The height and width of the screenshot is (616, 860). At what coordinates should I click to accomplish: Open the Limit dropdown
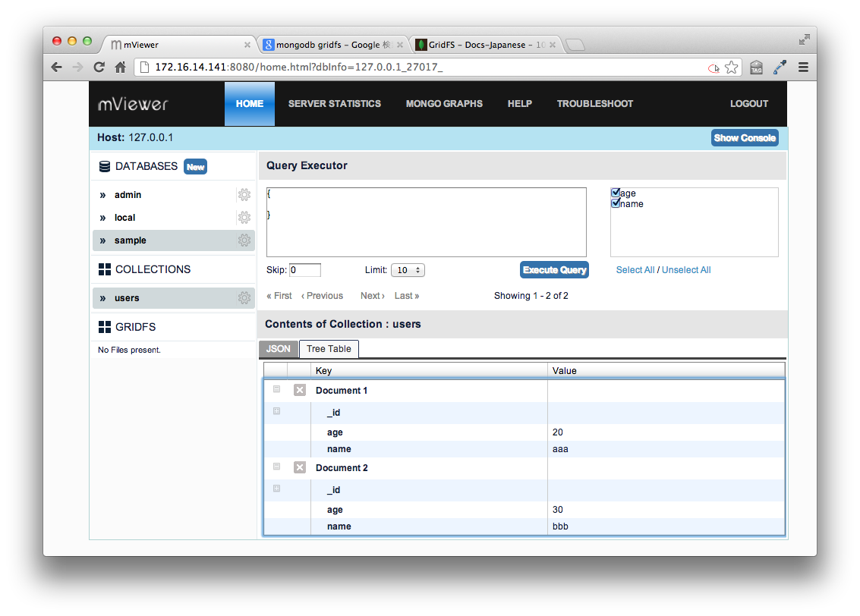pyautogui.click(x=408, y=270)
